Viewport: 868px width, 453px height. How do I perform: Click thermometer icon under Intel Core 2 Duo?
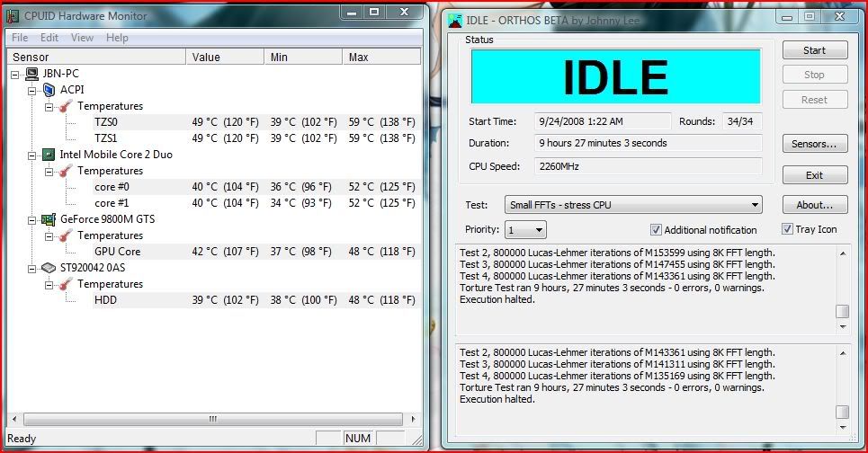tap(66, 171)
